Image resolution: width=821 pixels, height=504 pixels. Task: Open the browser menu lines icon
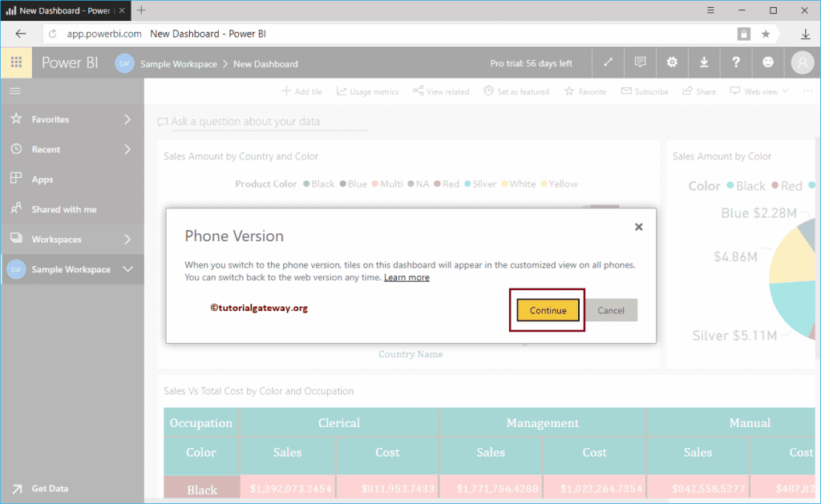[710, 10]
